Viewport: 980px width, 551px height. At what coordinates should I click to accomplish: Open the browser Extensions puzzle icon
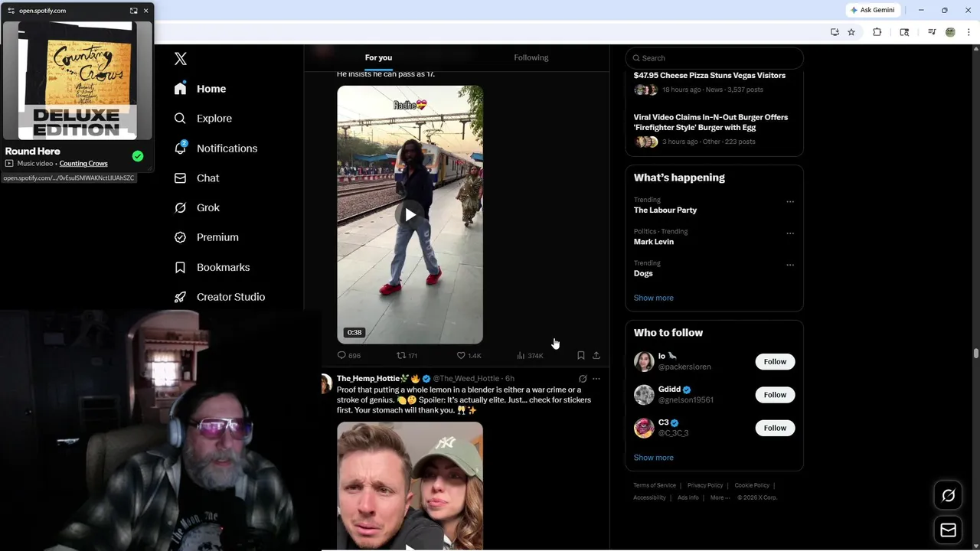click(x=877, y=32)
